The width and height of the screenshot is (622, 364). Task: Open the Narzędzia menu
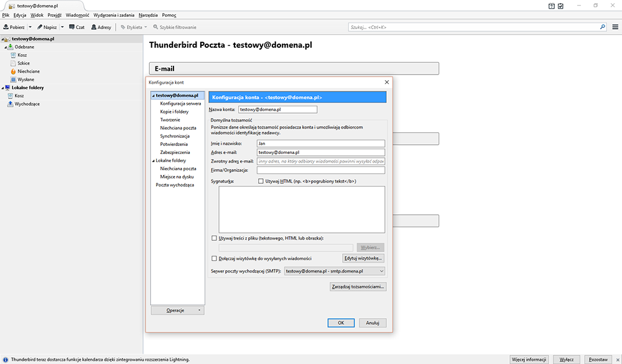click(148, 15)
